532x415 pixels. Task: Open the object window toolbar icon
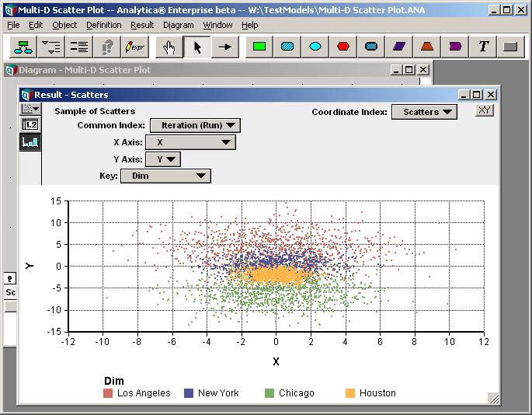[x=78, y=47]
